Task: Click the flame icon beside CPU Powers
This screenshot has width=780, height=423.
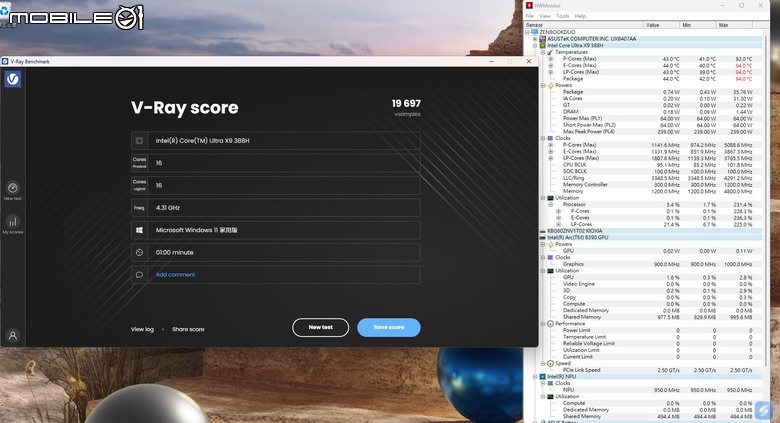Action: pos(550,86)
